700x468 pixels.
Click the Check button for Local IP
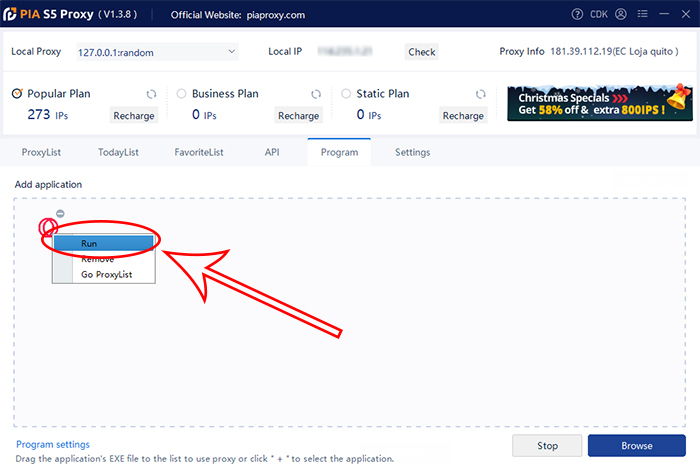tap(421, 52)
